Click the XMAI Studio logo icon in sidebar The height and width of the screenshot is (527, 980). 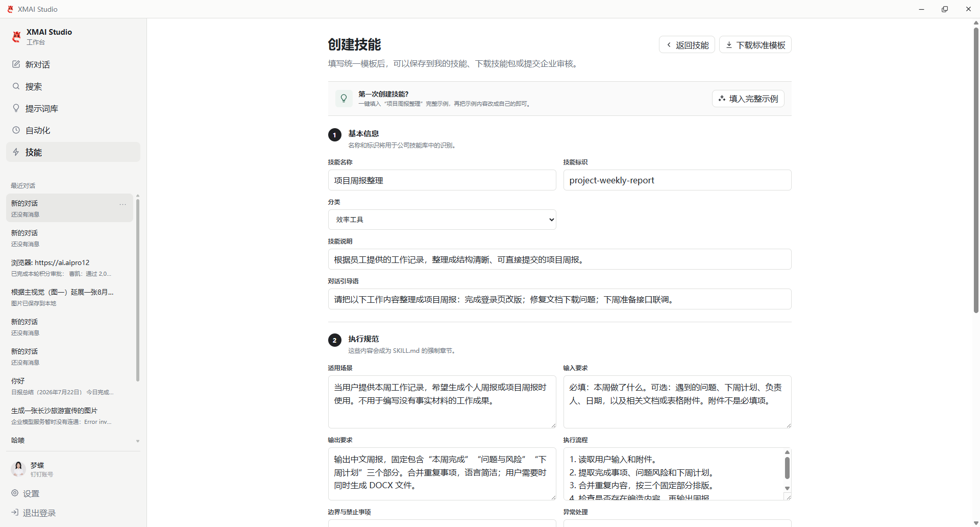(16, 36)
